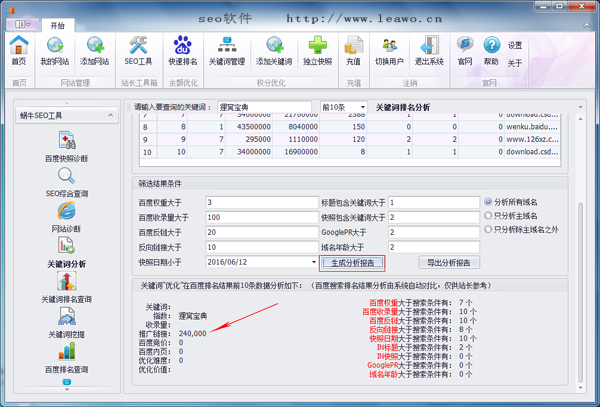Open 设置 in the ribbon
This screenshot has height=407, width=600.
(515, 46)
